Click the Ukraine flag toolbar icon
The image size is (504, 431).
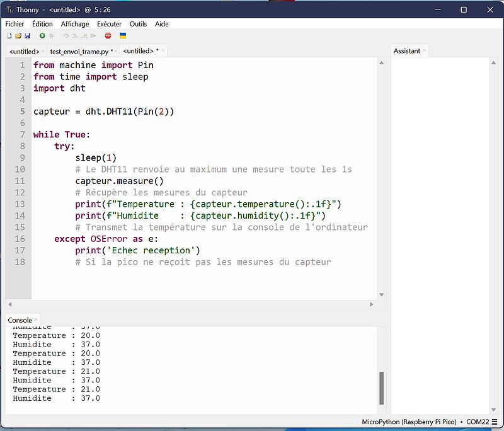click(x=123, y=36)
